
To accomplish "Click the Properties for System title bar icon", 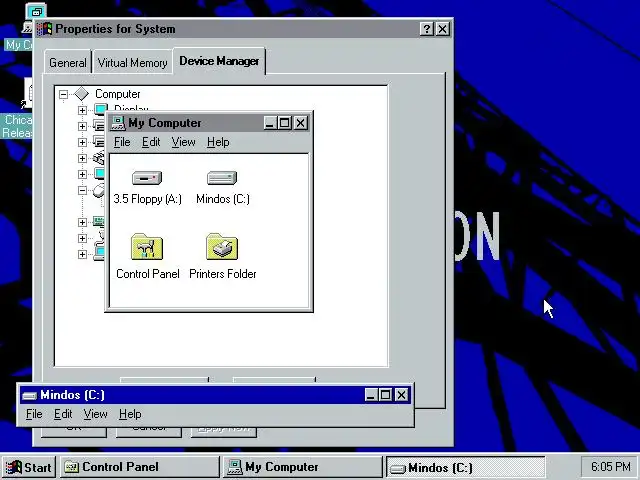I will point(44,29).
